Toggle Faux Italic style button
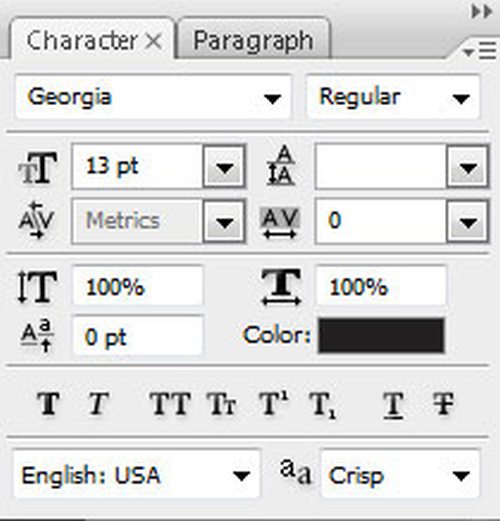This screenshot has height=521, width=500. coord(98,403)
